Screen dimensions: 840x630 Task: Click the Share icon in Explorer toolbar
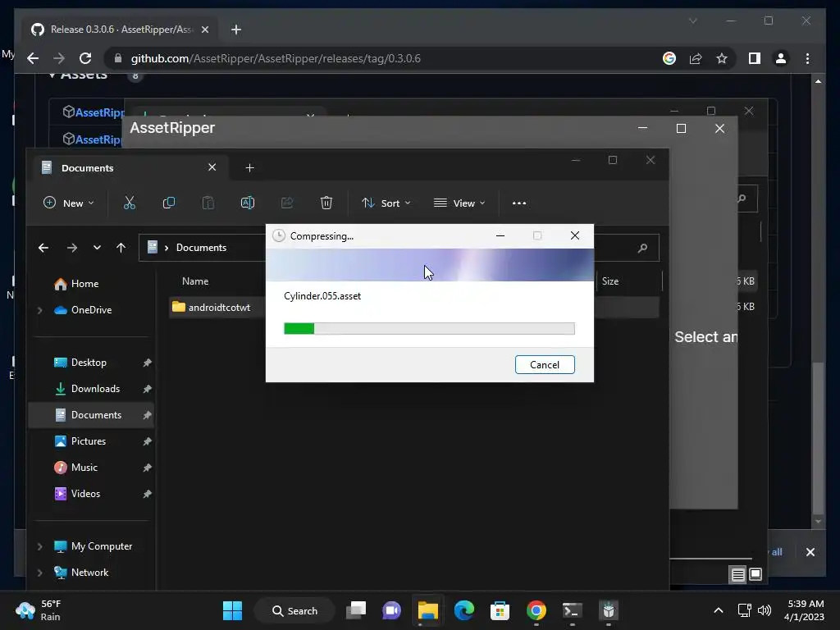coord(287,203)
